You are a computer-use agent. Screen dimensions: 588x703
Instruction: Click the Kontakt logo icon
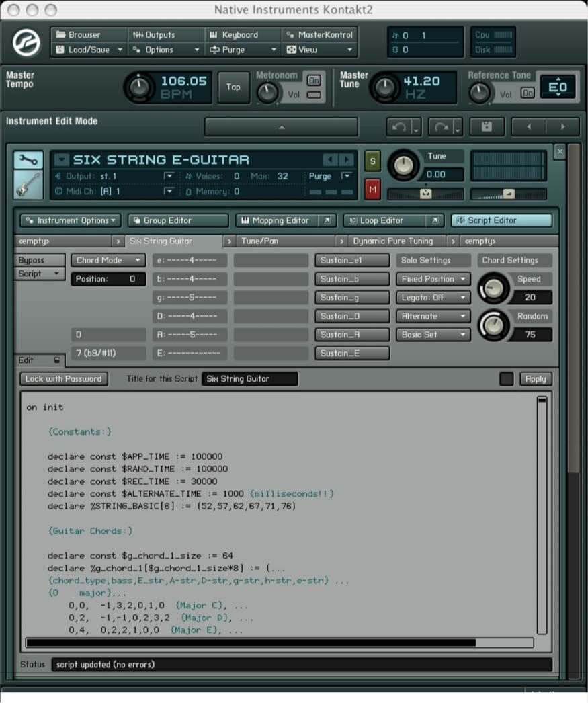click(x=26, y=42)
